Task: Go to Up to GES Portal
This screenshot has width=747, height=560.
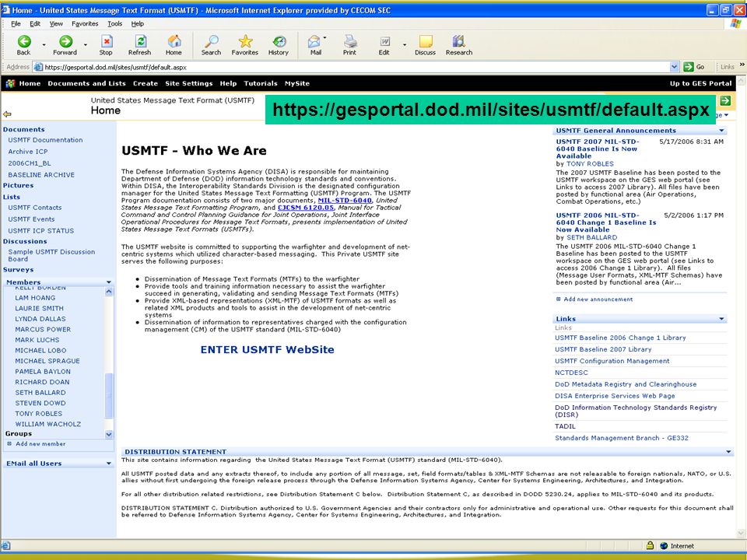Action: coord(701,83)
